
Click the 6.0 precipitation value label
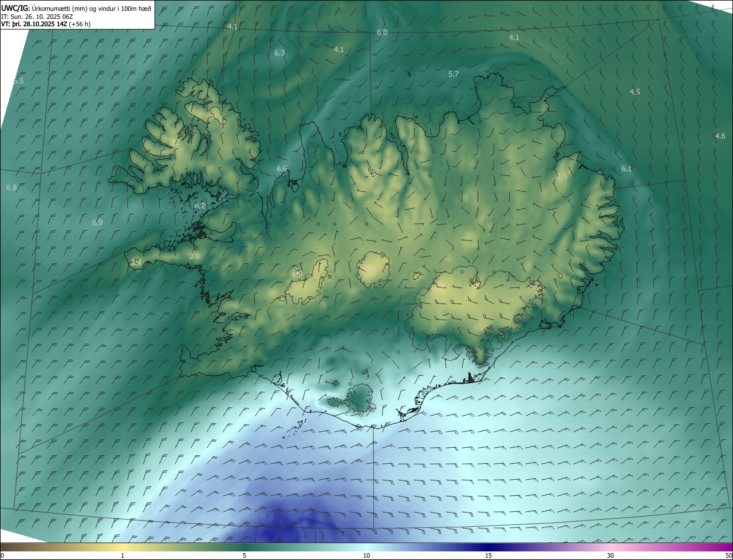382,33
